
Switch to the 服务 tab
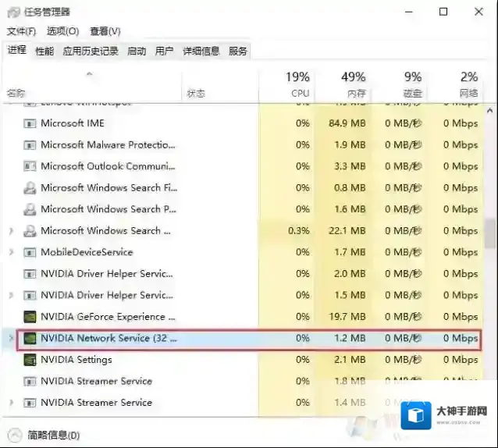pyautogui.click(x=238, y=51)
